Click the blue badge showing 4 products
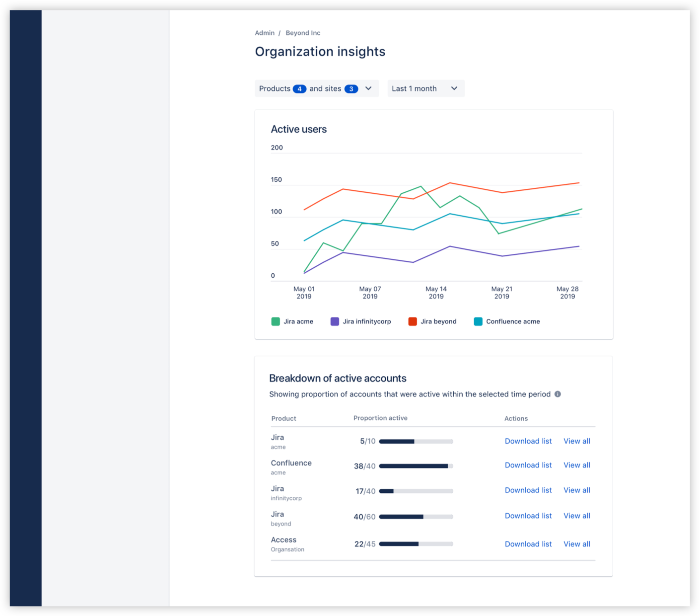The height and width of the screenshot is (616, 700). click(x=299, y=89)
